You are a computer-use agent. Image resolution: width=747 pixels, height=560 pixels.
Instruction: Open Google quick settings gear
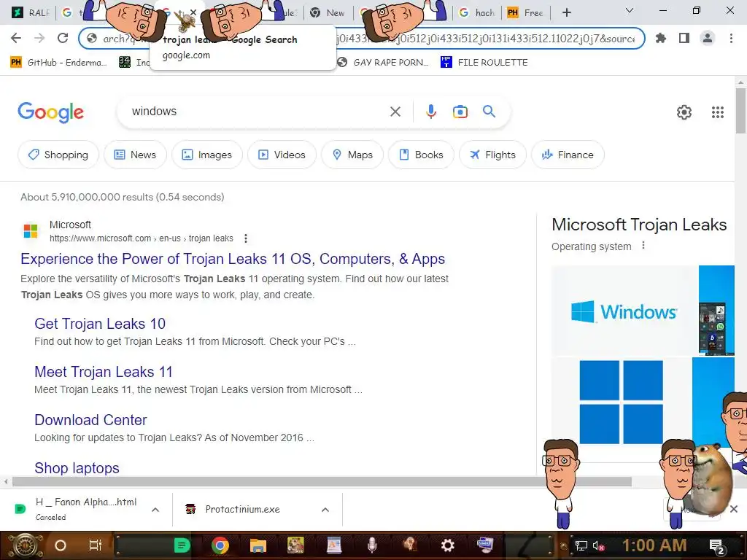[684, 112]
